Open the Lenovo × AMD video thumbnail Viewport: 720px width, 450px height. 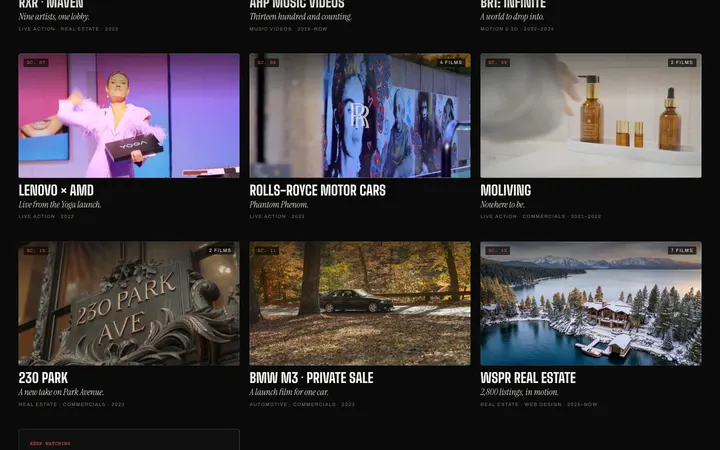tap(129, 115)
